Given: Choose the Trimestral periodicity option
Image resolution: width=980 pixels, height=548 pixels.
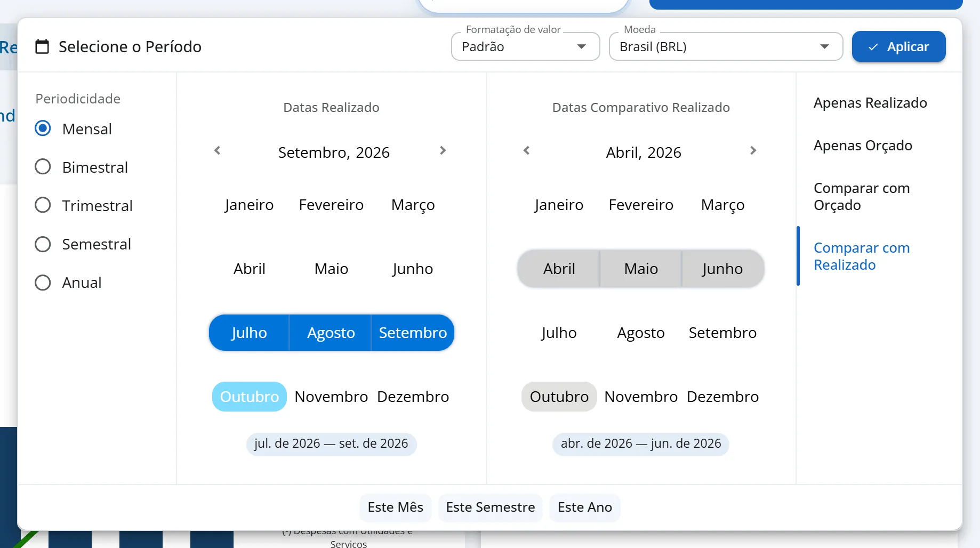Looking at the screenshot, I should pyautogui.click(x=43, y=205).
